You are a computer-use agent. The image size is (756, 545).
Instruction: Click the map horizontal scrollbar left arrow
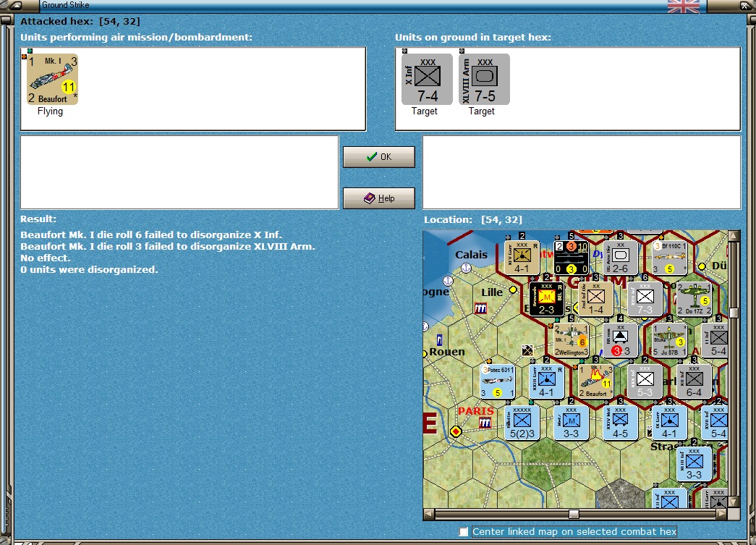428,514
